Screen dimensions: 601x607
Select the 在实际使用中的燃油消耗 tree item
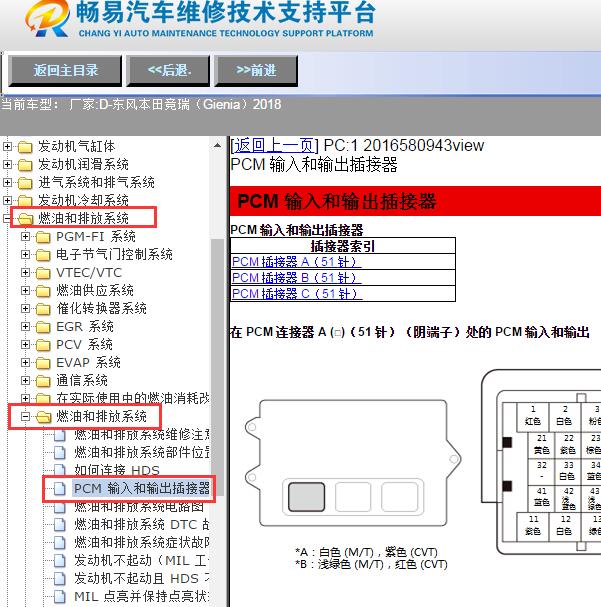click(x=133, y=398)
